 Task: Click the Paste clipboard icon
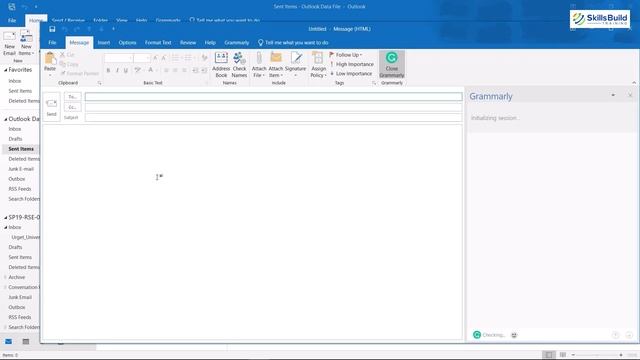click(50, 58)
